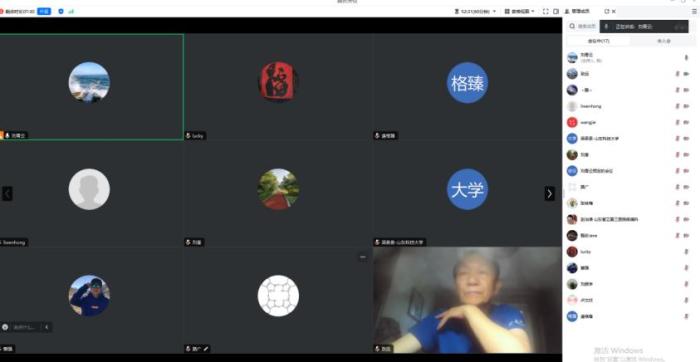Click the participant search field
700x362 pixels.
tap(583, 26)
